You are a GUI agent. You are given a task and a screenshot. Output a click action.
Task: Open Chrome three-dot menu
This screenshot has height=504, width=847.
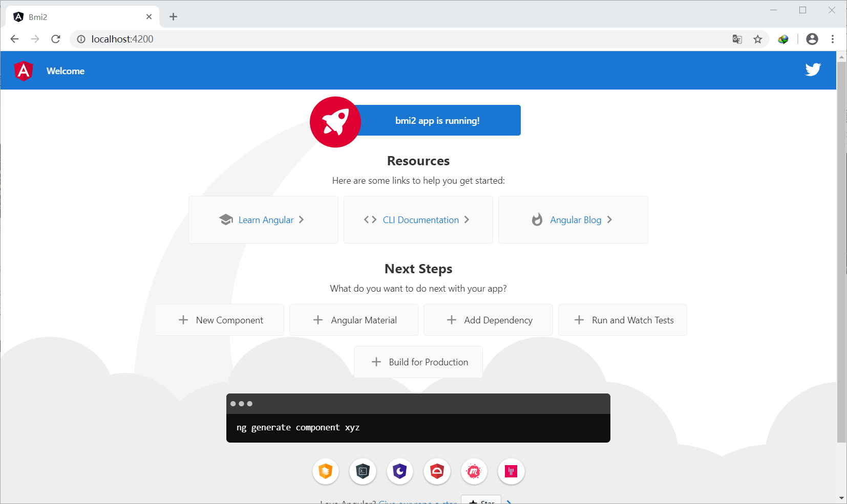tap(833, 39)
